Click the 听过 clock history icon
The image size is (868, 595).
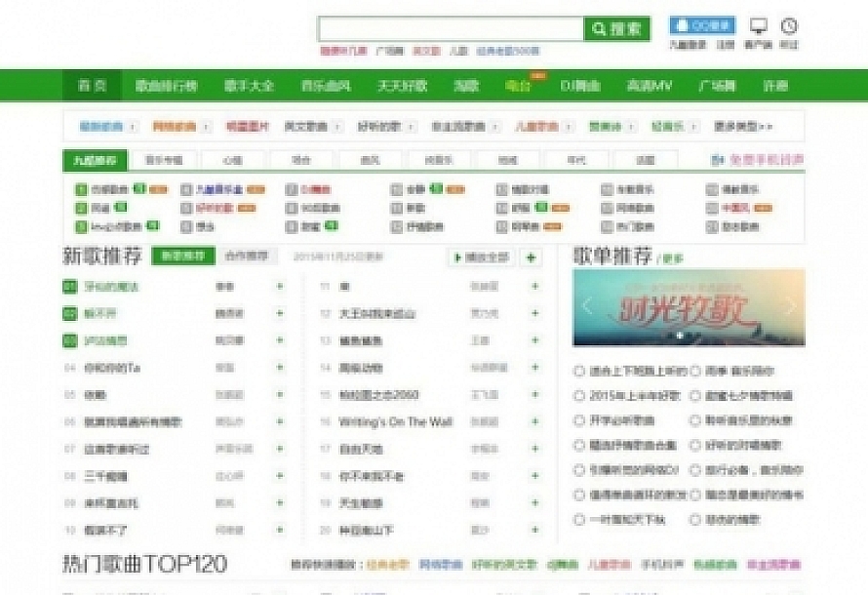point(789,26)
